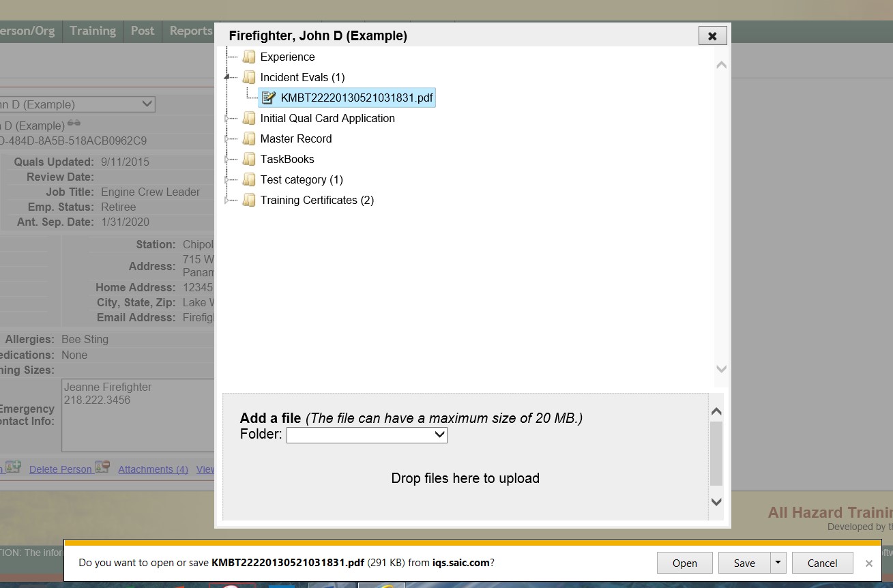Click the PDF document icon beside KMBT22220130521031831.pdf

tap(269, 98)
